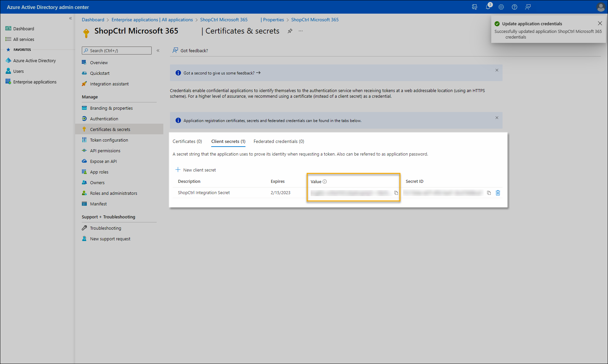This screenshot has height=364, width=608.
Task: Click the Properties breadcrumb link
Action: 273,20
